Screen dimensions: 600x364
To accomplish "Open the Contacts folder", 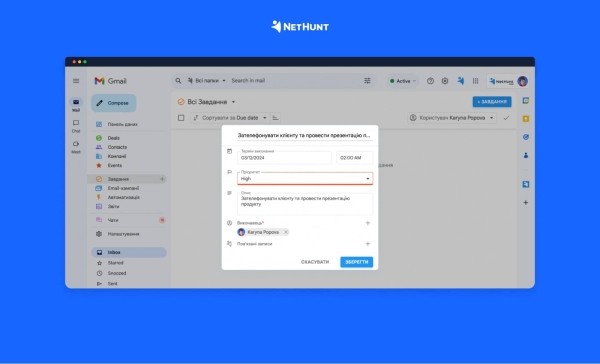I will tap(117, 147).
